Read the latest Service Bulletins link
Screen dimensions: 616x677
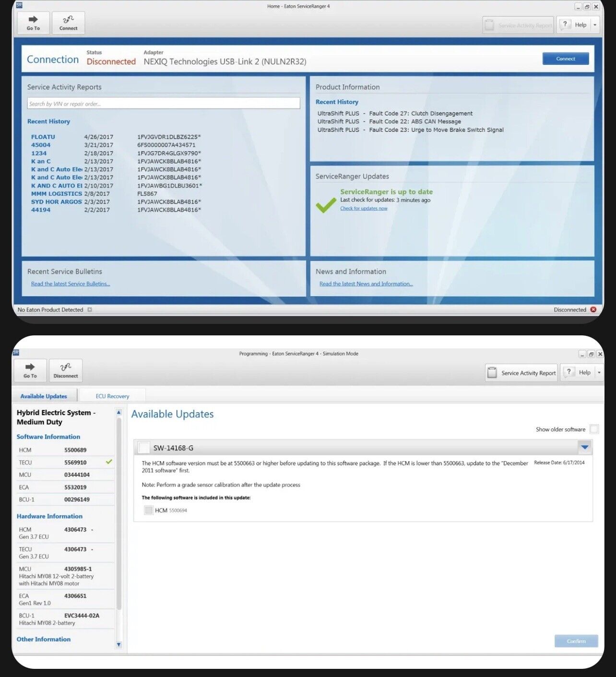[x=71, y=284]
